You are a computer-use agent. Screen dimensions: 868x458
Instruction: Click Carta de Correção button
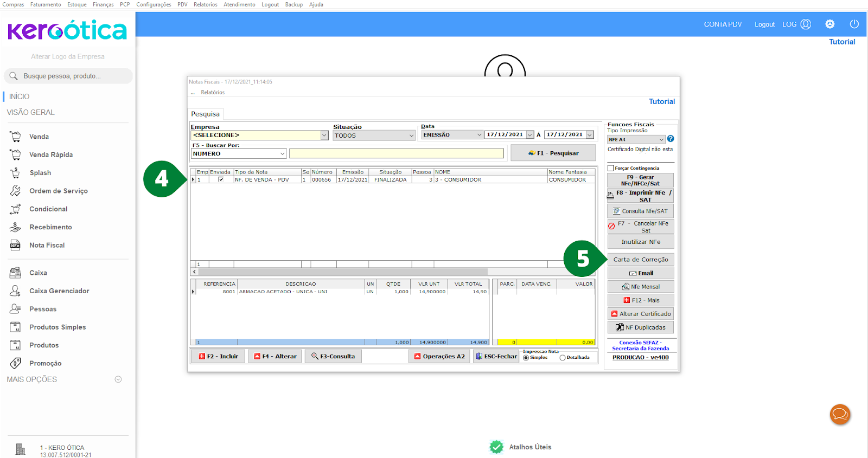point(641,260)
